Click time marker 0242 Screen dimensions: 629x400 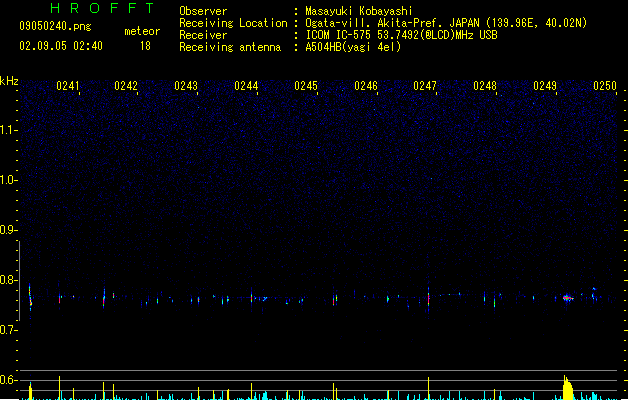coord(126,86)
